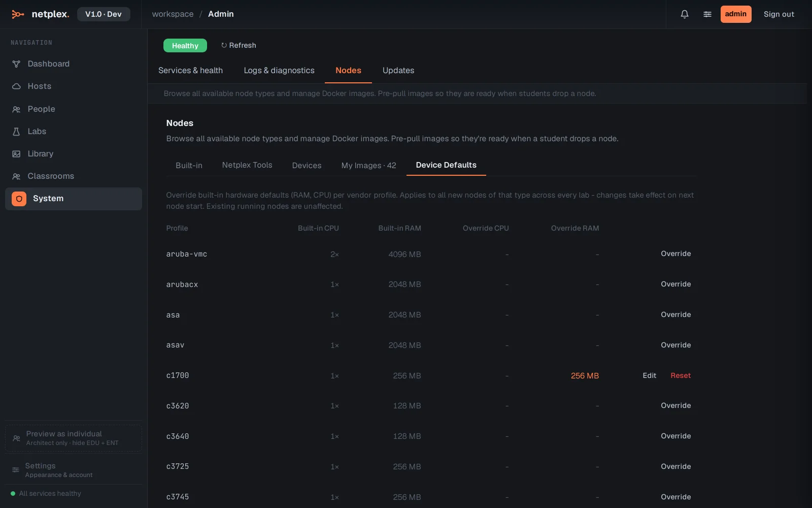Click the 4096 MB built-in RAM value
The width and height of the screenshot is (812, 508).
(x=404, y=254)
